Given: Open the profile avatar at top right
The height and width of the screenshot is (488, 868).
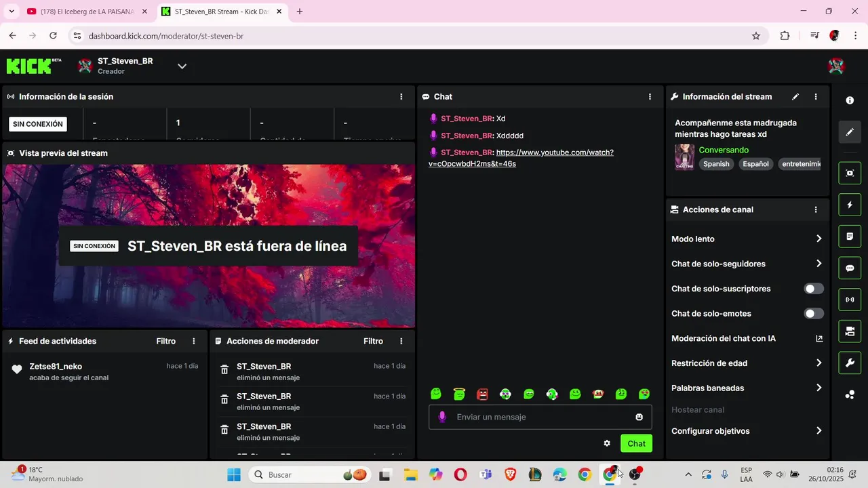Looking at the screenshot, I should point(836,66).
